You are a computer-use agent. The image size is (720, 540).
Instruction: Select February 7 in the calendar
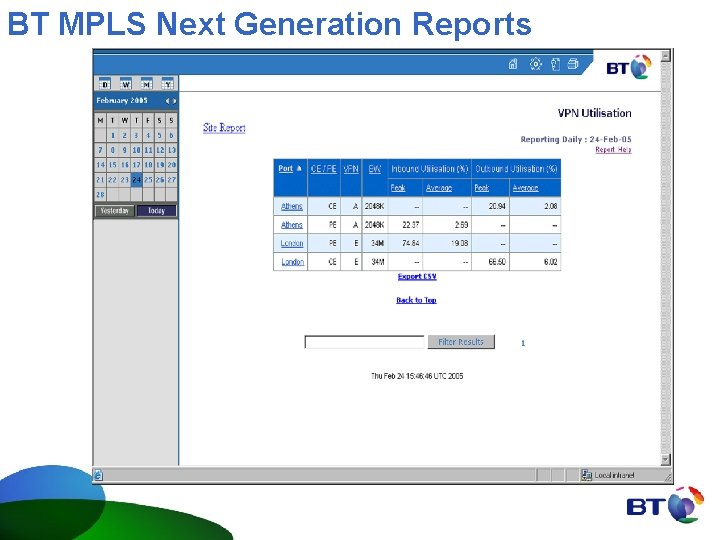click(101, 150)
